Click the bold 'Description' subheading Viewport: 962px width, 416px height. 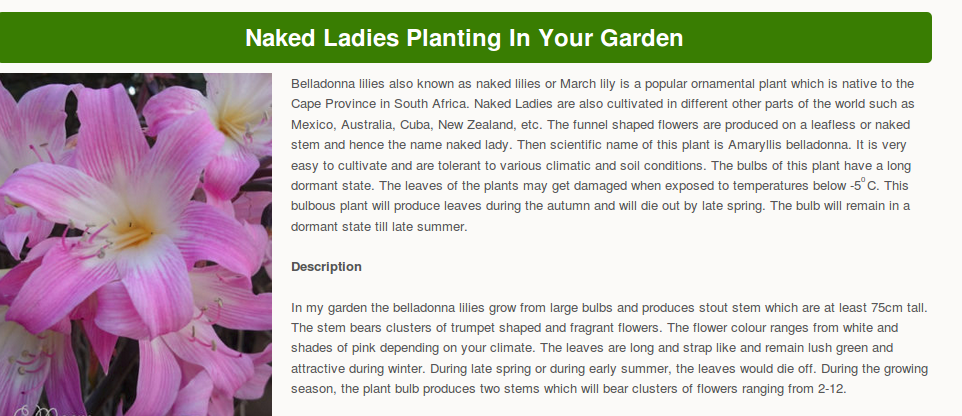(x=326, y=267)
